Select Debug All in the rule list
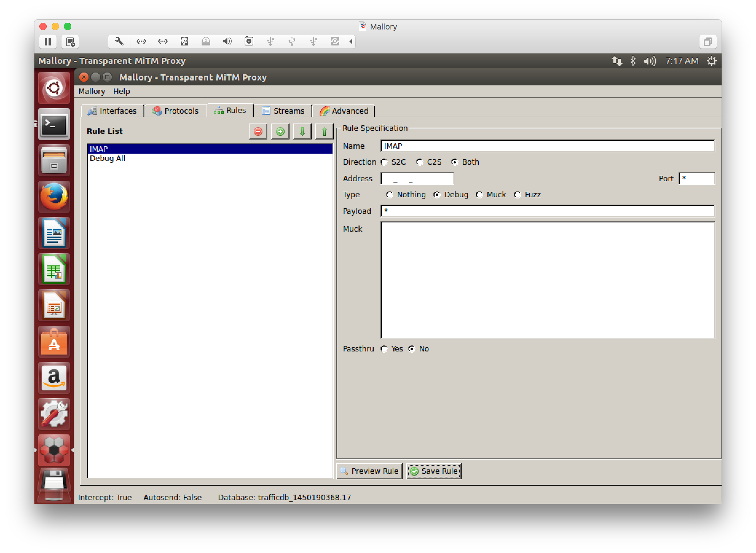 pos(210,158)
